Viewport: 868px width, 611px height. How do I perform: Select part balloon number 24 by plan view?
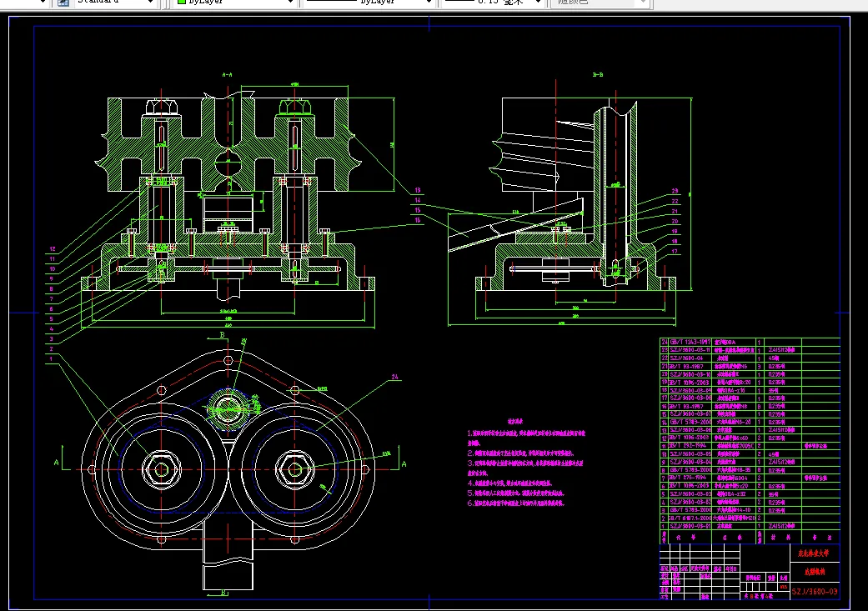click(x=395, y=377)
